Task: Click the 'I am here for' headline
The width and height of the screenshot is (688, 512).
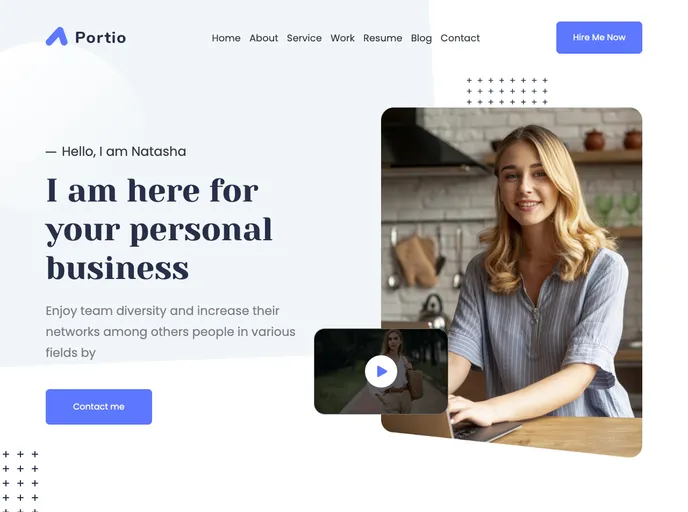Action: 159,229
